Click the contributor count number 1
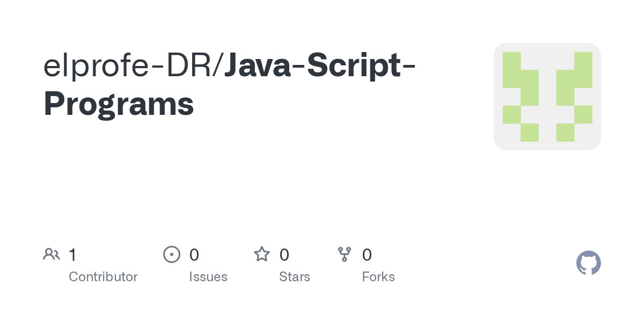644x322 pixels. [x=72, y=255]
